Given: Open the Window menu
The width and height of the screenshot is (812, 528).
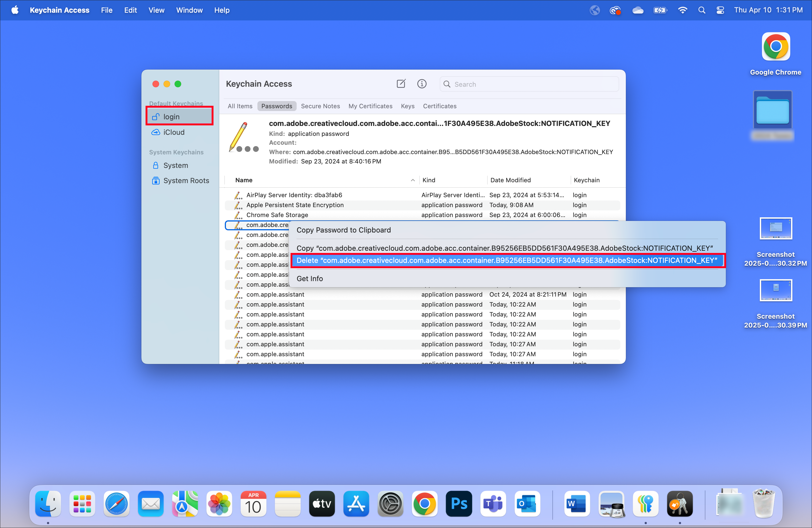Looking at the screenshot, I should (x=189, y=10).
